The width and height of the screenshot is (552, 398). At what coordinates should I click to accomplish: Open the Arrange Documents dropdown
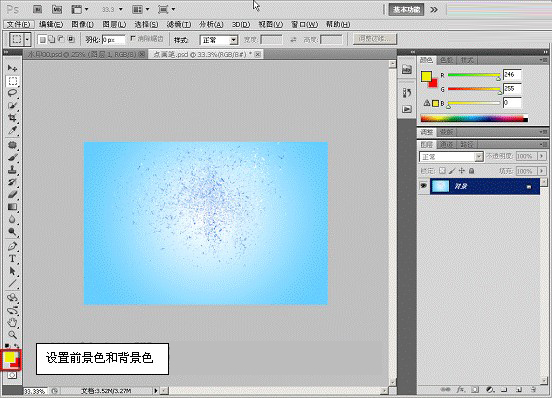pyautogui.click(x=140, y=10)
